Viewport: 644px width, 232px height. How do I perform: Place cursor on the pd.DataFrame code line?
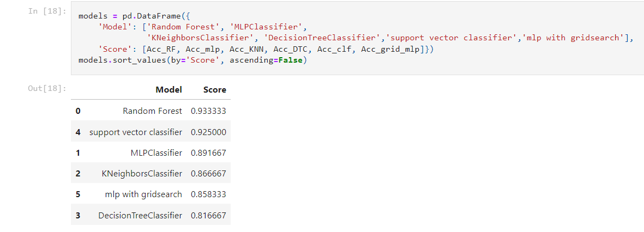point(127,16)
